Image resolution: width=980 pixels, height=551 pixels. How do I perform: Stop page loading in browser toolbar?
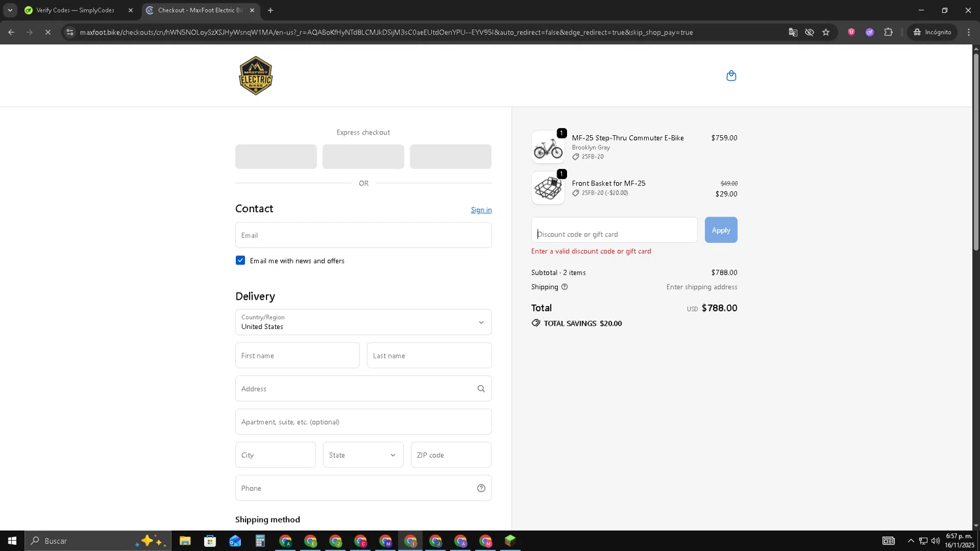click(48, 32)
